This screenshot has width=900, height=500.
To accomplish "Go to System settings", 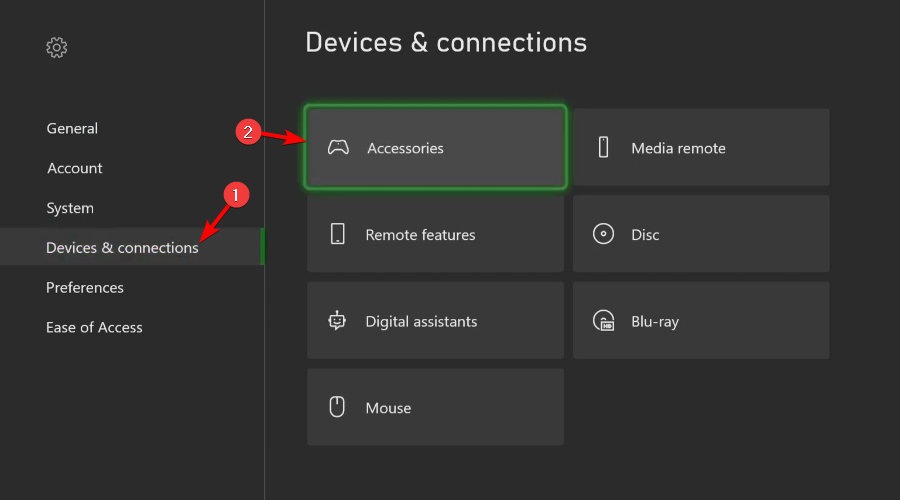I will point(70,208).
